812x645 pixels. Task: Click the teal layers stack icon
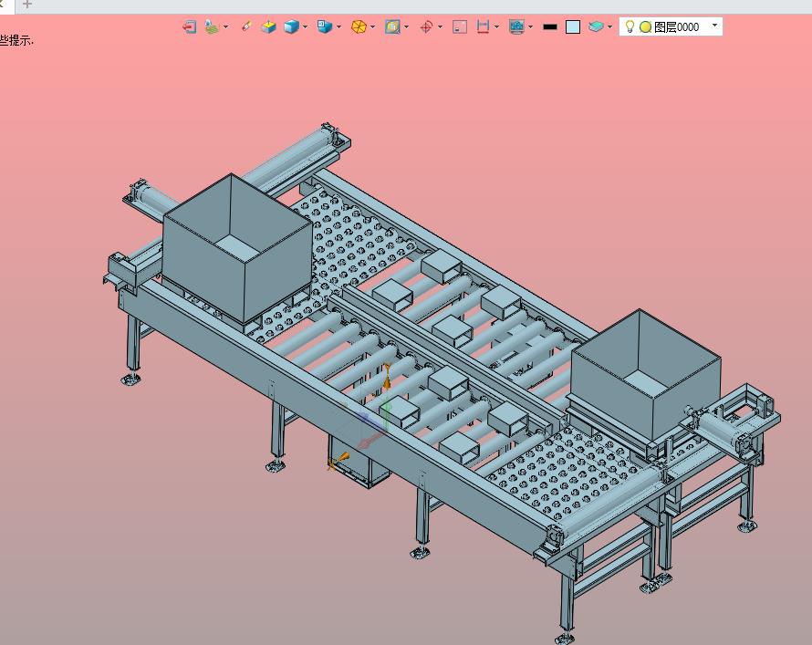click(596, 27)
